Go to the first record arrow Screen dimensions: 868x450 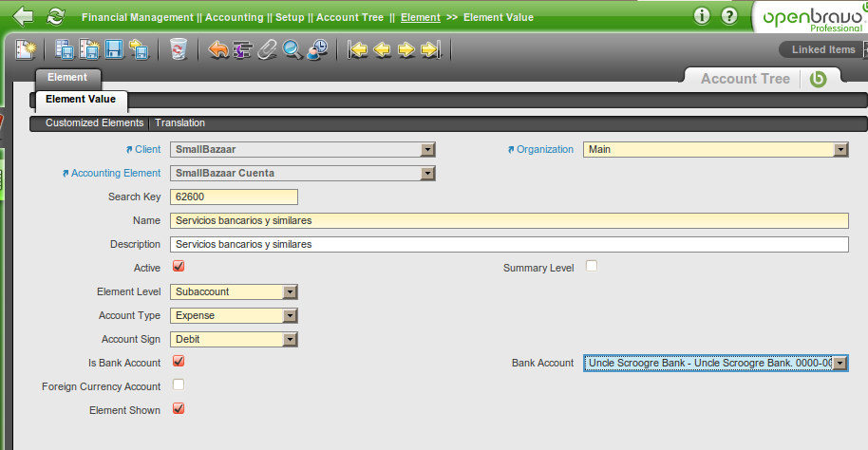pos(358,49)
